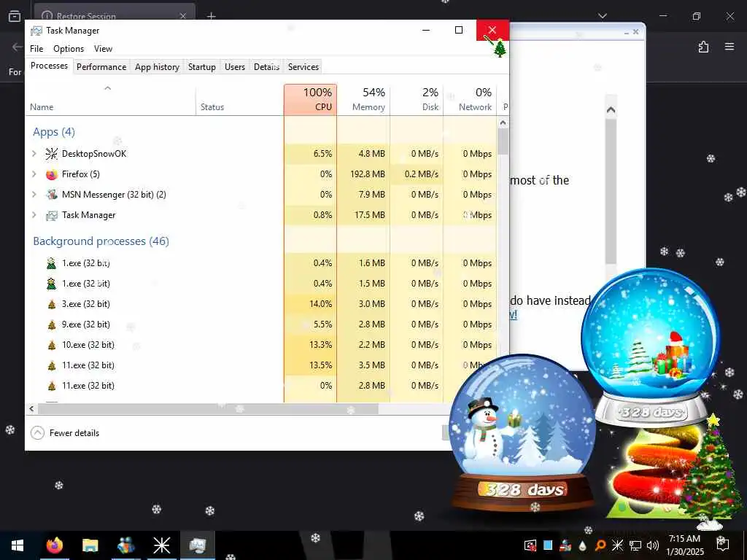The height and width of the screenshot is (560, 747).
Task: Select the Firefox 192.8 MB memory cell
Action: [x=363, y=174]
